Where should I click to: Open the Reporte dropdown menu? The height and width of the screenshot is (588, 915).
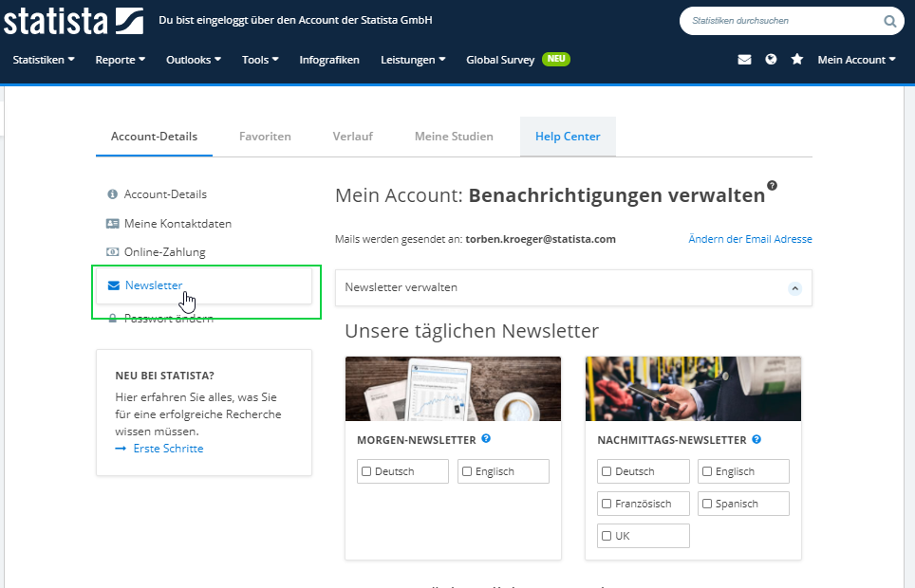click(x=121, y=60)
